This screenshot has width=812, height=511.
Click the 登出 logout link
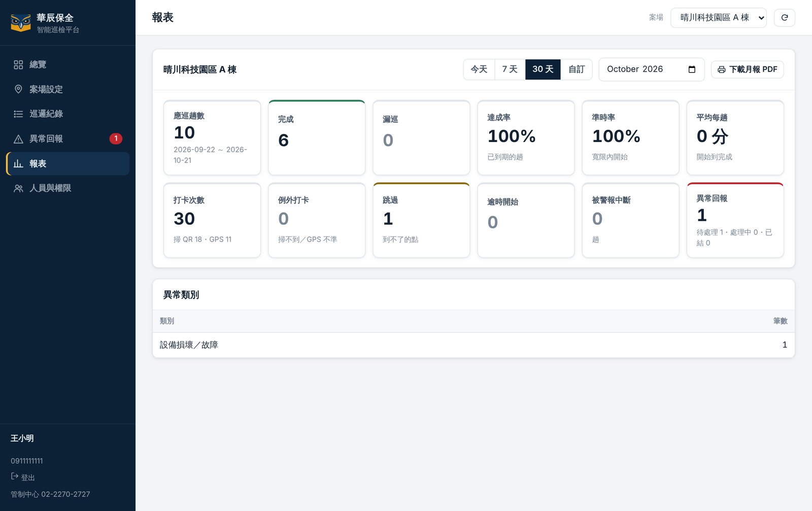point(23,477)
